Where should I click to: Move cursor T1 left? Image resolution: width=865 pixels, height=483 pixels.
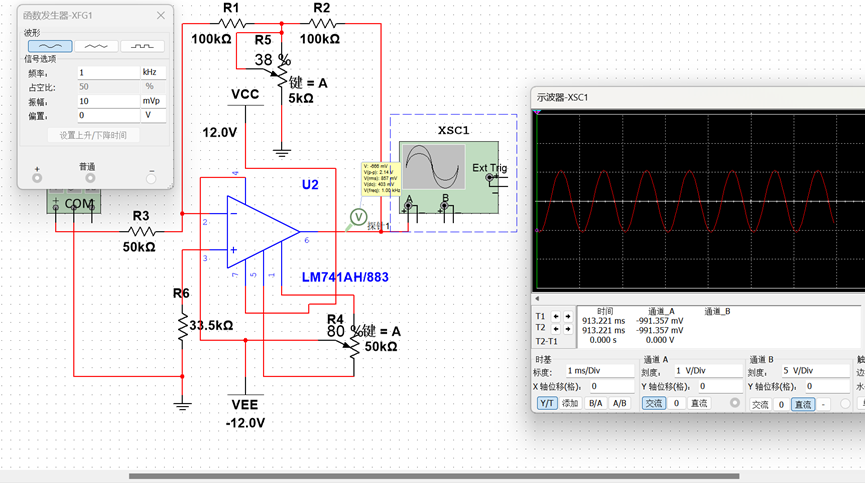(556, 316)
